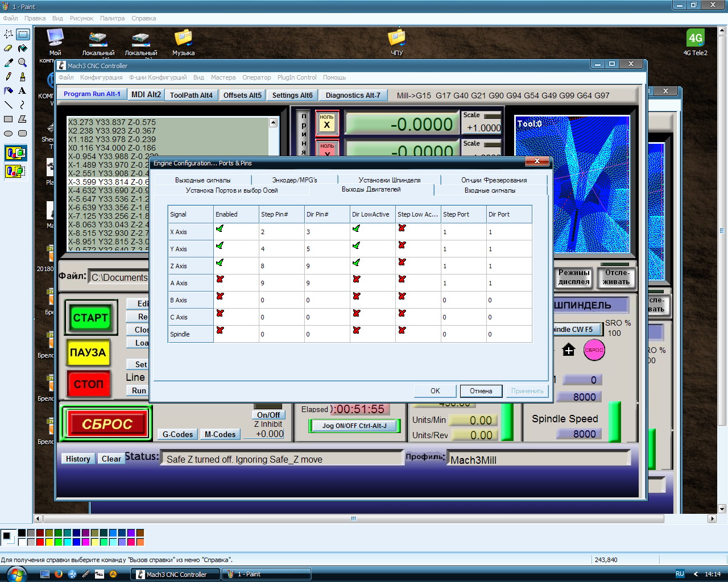Pick the yellow palette color
The image size is (728, 582).
(x=49, y=542)
